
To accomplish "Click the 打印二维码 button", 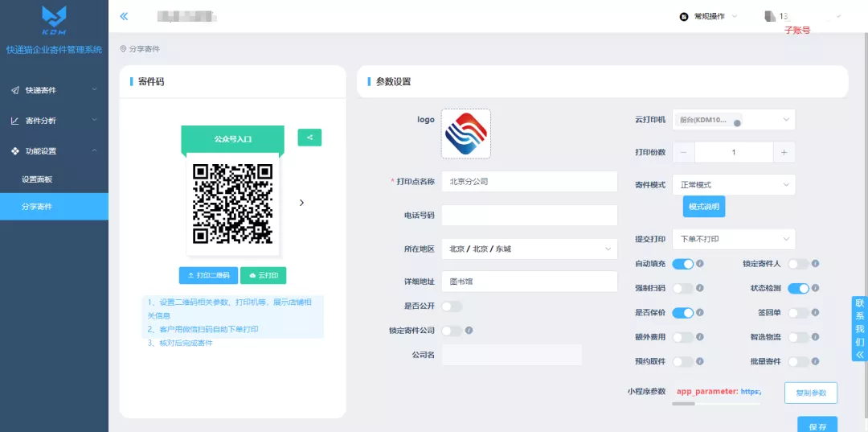I will click(x=208, y=275).
